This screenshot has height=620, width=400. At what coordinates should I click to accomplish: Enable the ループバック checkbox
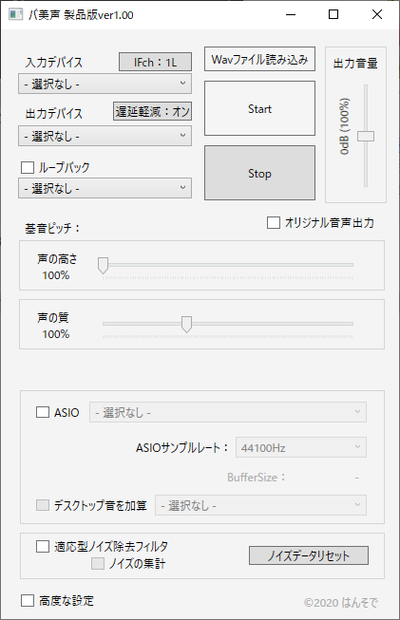27,167
